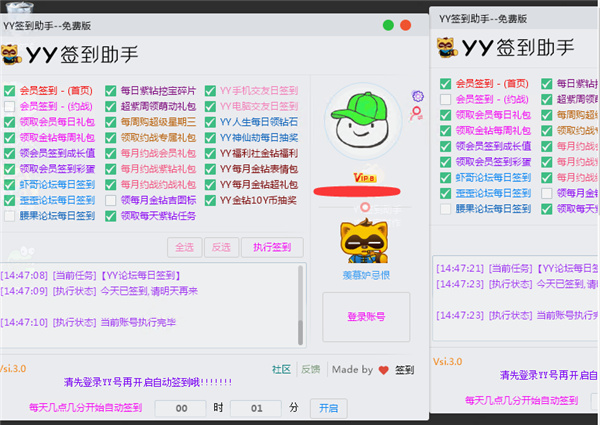Click the raccoon mascot image above 登录账号

(x=364, y=241)
